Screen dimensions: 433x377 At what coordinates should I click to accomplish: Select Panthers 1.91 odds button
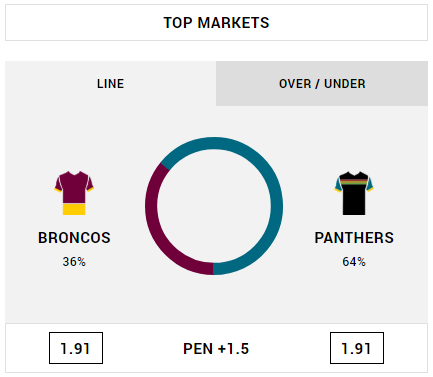(x=357, y=348)
